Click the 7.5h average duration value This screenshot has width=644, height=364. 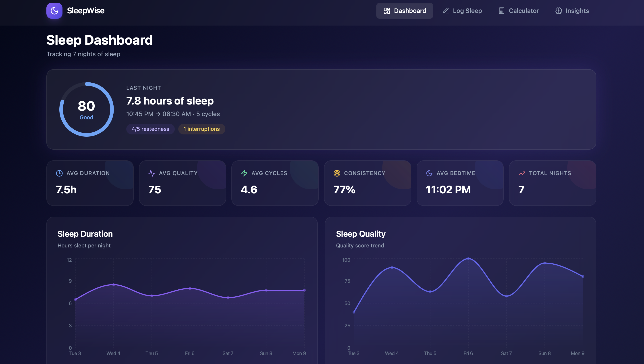[x=66, y=190]
